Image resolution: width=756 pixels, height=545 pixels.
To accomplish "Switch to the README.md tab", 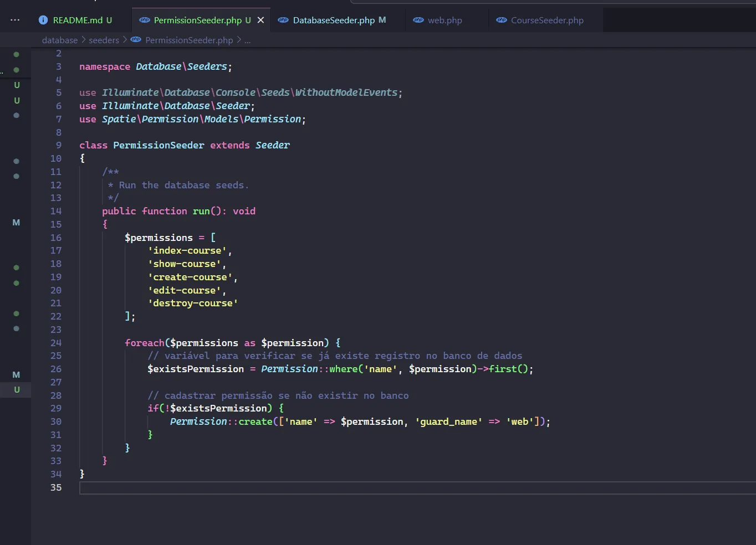I will [78, 20].
